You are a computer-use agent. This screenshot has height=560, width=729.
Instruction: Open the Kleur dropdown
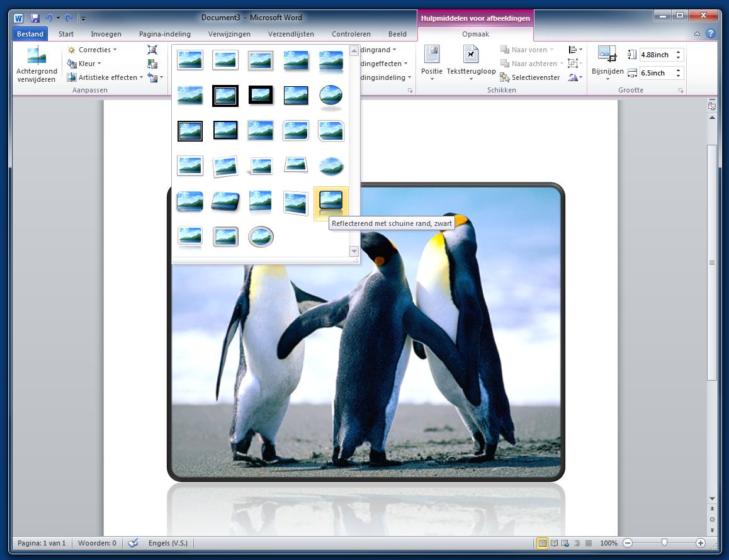pos(84,64)
